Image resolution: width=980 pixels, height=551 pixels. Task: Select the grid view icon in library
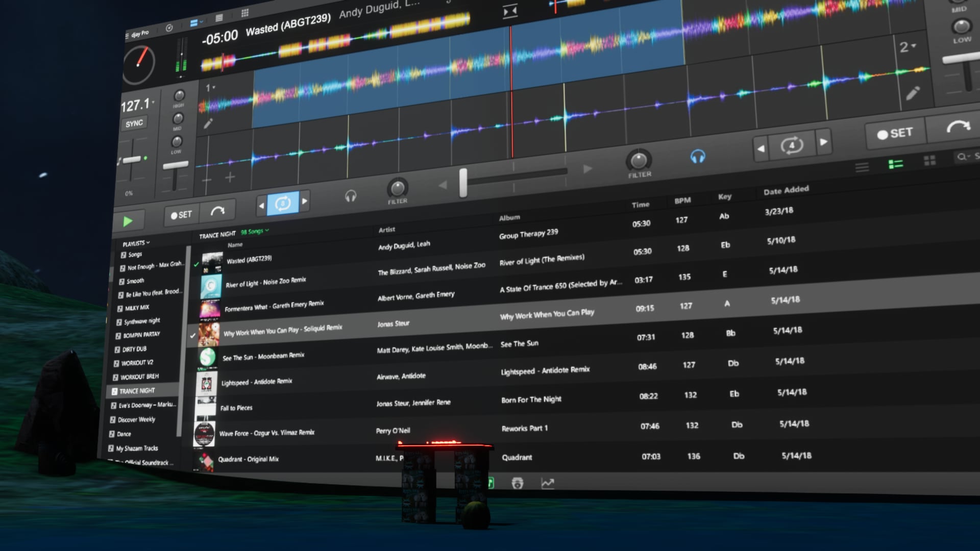click(929, 161)
